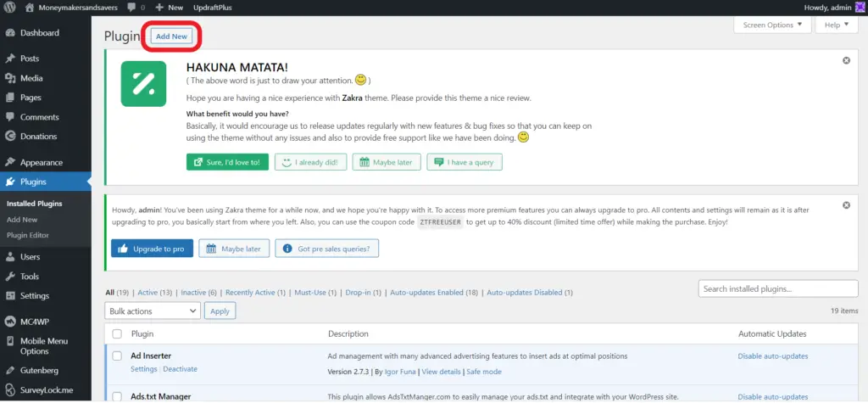Click the Sure, I'd love to! button
This screenshot has width=868, height=403.
(227, 162)
